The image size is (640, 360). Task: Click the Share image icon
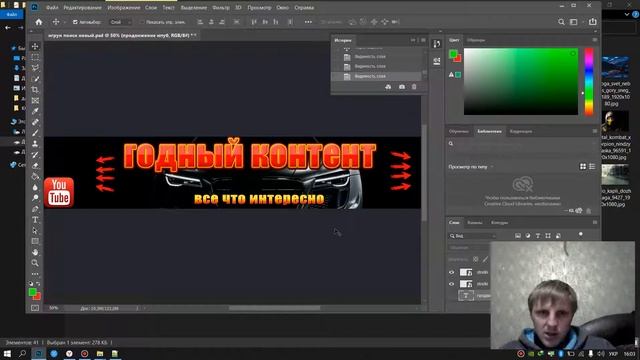pyautogui.click(x=593, y=22)
